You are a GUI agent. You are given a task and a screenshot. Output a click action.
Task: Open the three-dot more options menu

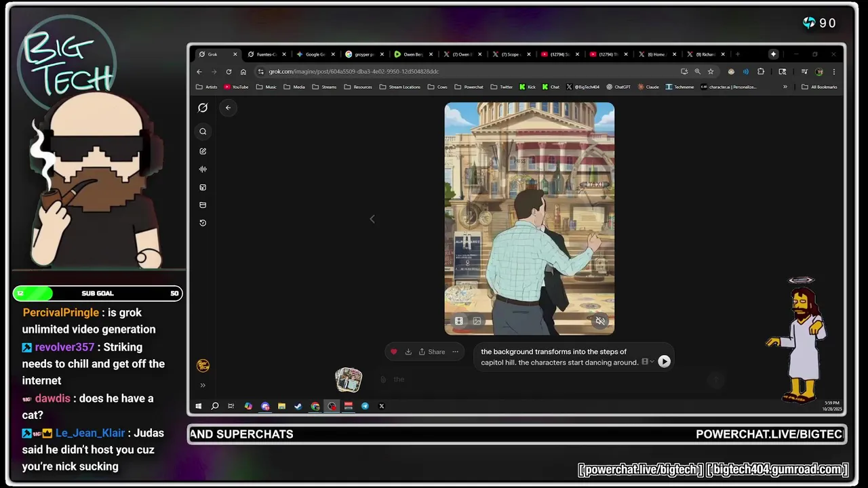point(456,352)
